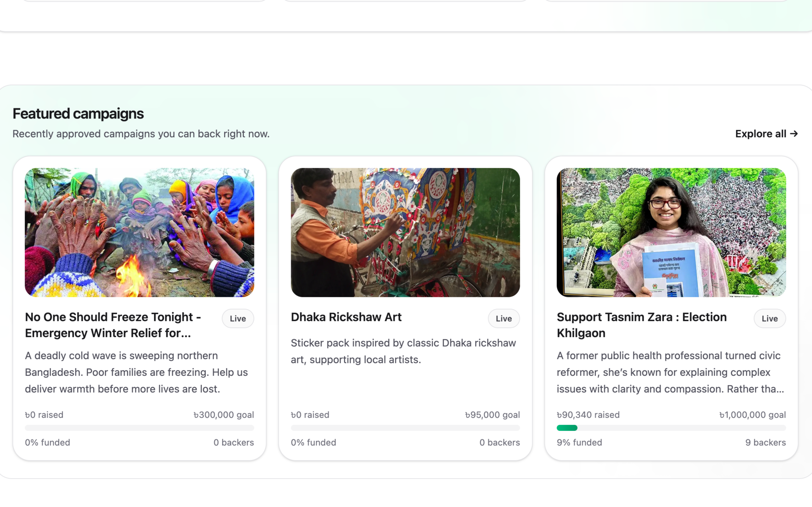Viewport: 812px width, 507px height.
Task: Click the Featured campaigns heading
Action: coord(78,113)
